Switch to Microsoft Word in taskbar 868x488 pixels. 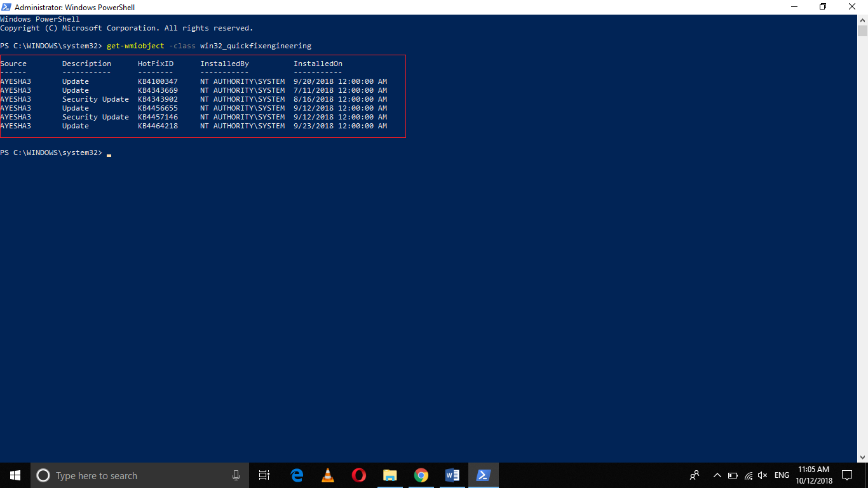452,475
